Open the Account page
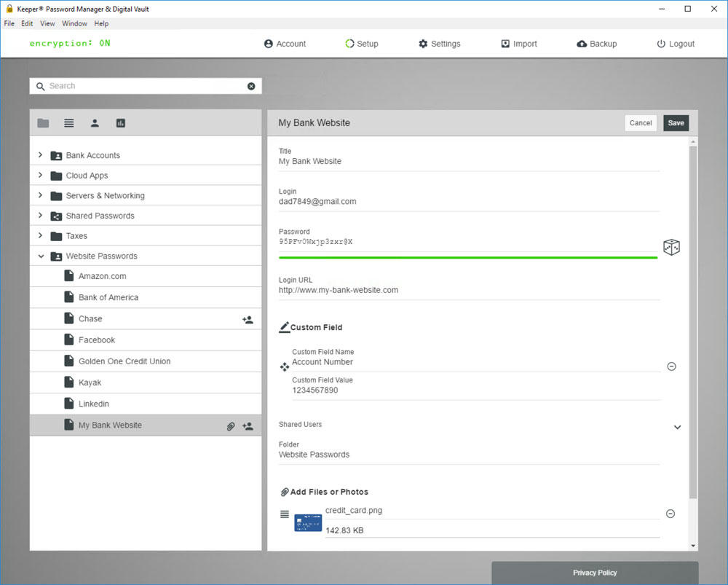The image size is (728, 585). tap(285, 44)
